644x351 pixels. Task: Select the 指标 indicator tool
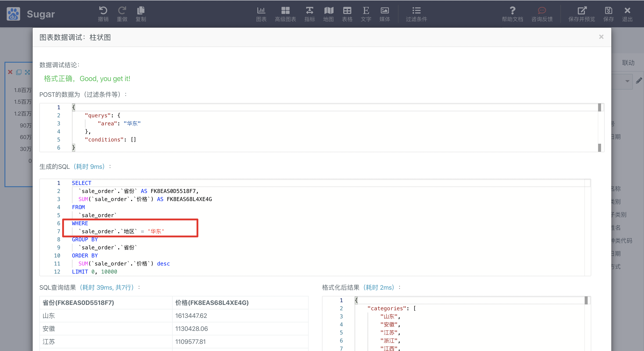click(x=309, y=14)
